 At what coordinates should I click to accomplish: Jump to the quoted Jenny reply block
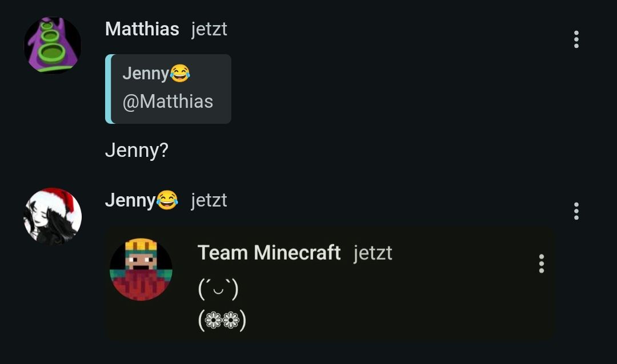[168, 89]
